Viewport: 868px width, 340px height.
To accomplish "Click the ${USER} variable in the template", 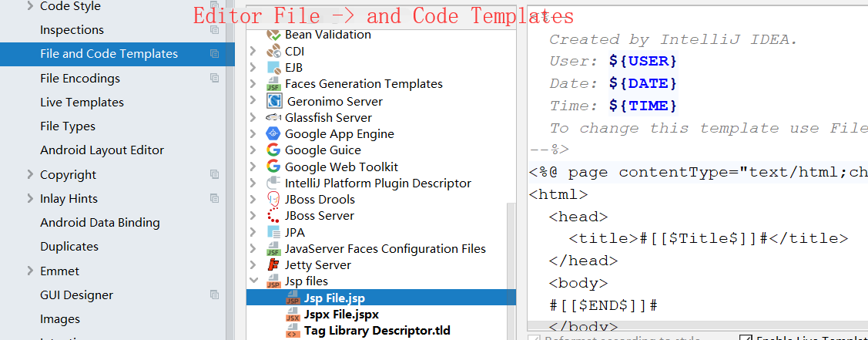I will [642, 61].
